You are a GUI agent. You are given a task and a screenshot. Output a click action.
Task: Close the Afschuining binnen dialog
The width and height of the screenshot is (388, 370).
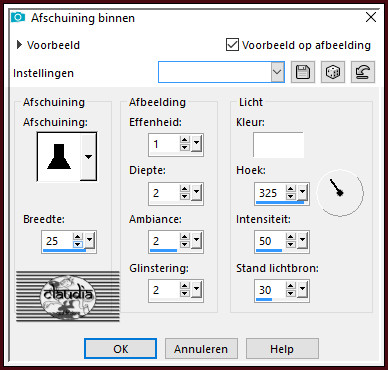371,17
